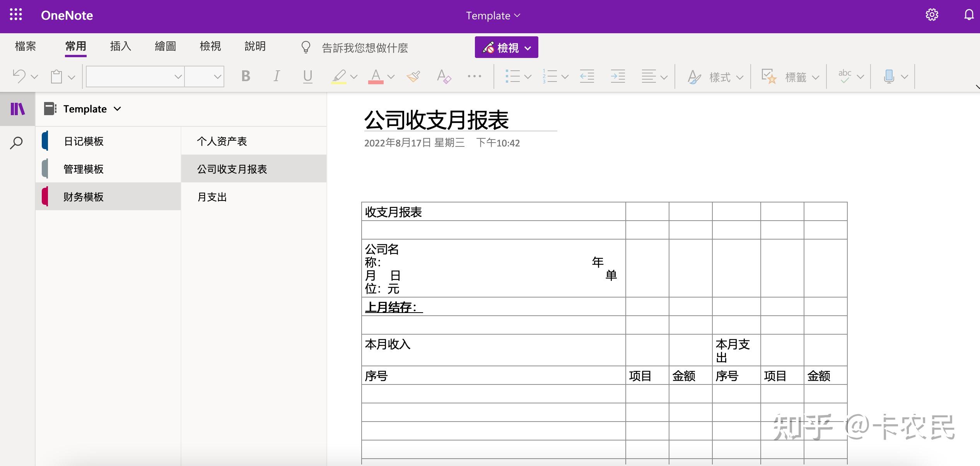Click the Template notebook icon

pos(50,109)
